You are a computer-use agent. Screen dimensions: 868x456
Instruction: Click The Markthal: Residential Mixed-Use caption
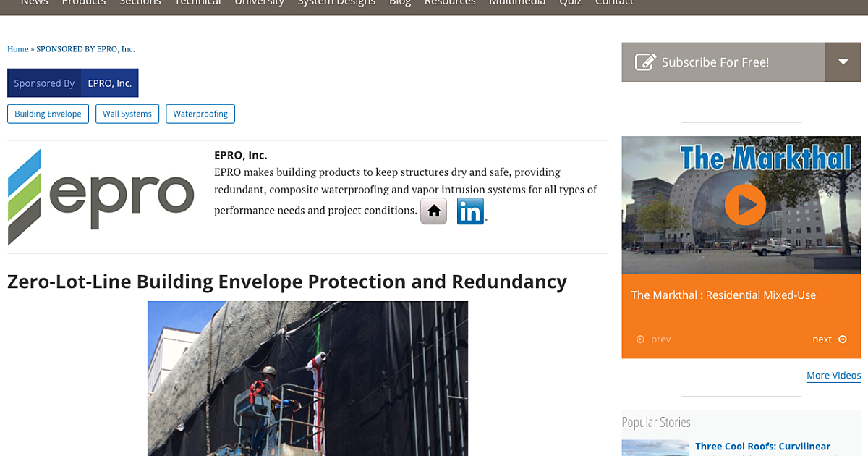[x=723, y=295]
